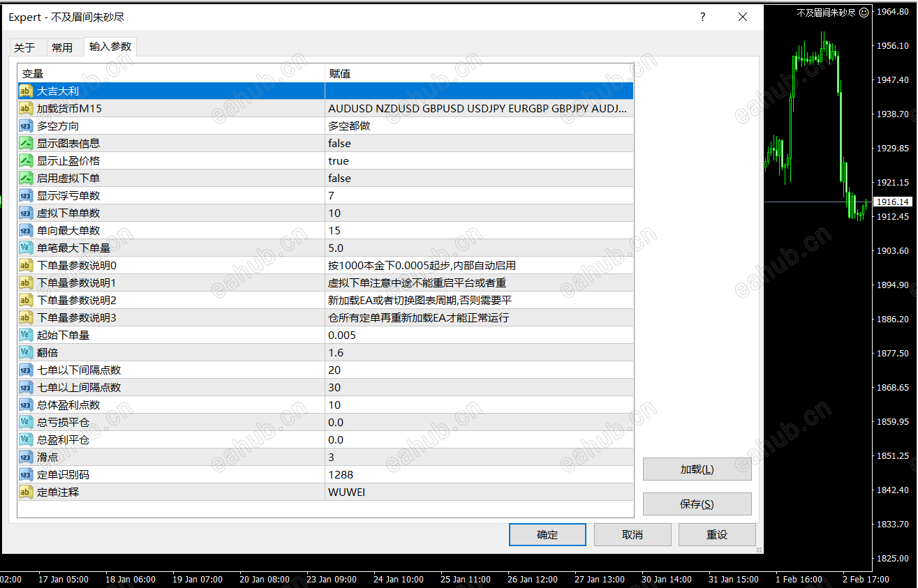Click the double icon beside 单笔最大下单量

[x=26, y=248]
